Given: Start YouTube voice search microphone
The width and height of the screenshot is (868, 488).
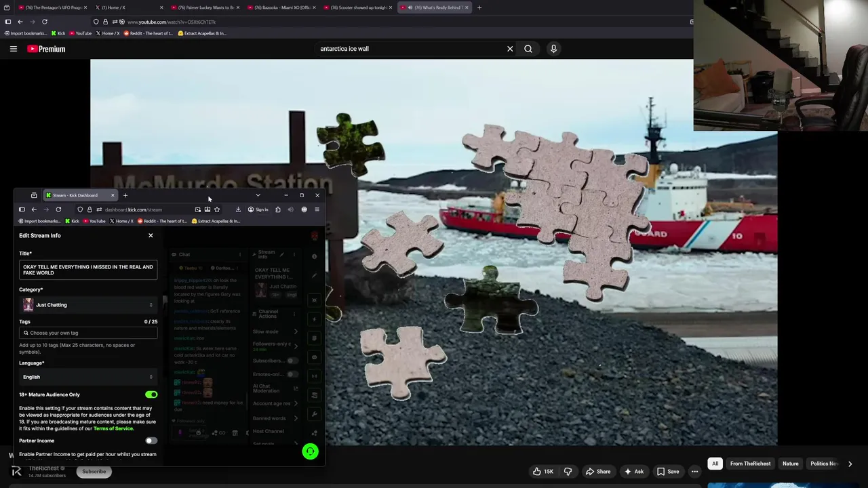Looking at the screenshot, I should point(553,49).
